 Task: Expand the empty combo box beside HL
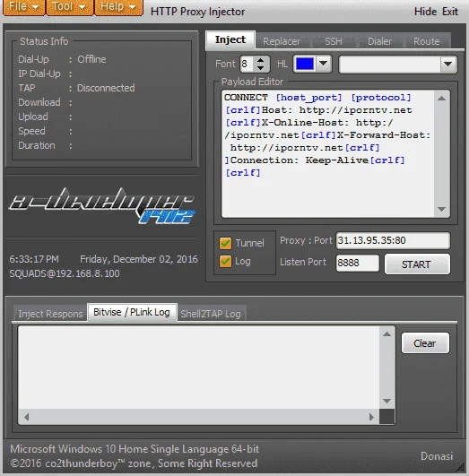(448, 64)
